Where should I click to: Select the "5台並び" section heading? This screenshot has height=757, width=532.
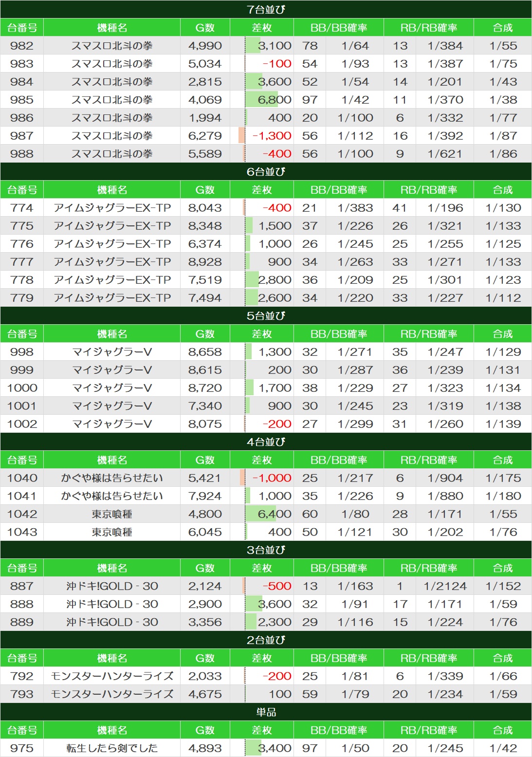coord(266,315)
